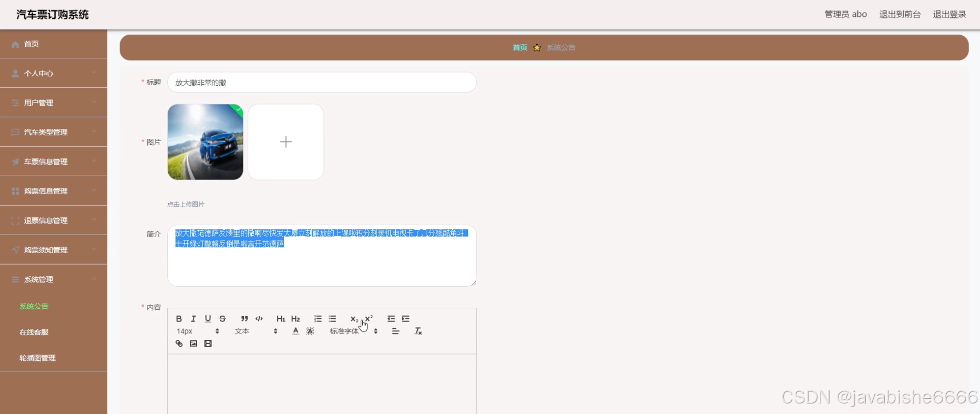Create a bulleted list
The width and height of the screenshot is (980, 414).
pos(332,319)
